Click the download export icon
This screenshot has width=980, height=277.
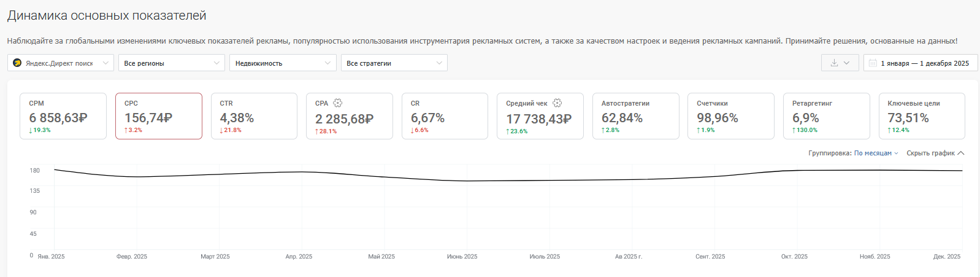point(834,63)
